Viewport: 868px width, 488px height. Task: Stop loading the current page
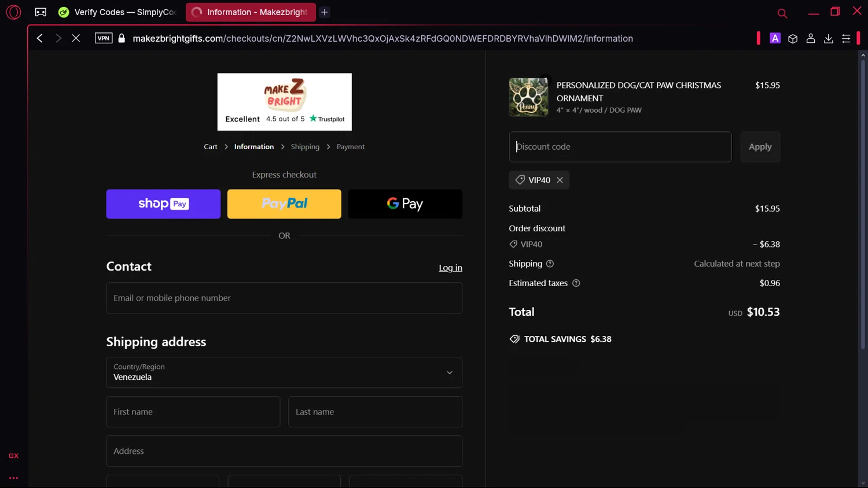pyautogui.click(x=76, y=38)
